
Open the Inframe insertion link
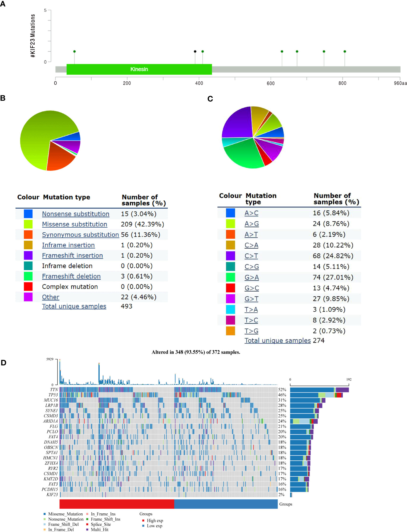[x=68, y=245]
